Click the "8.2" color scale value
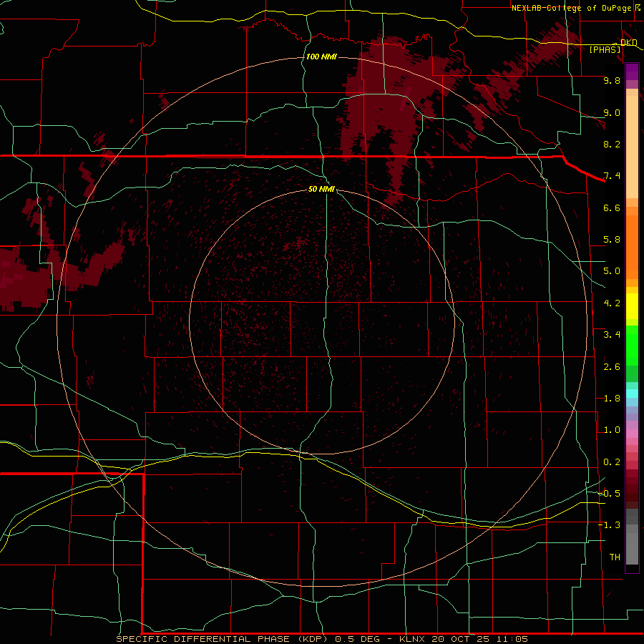644x644 pixels. 612,144
